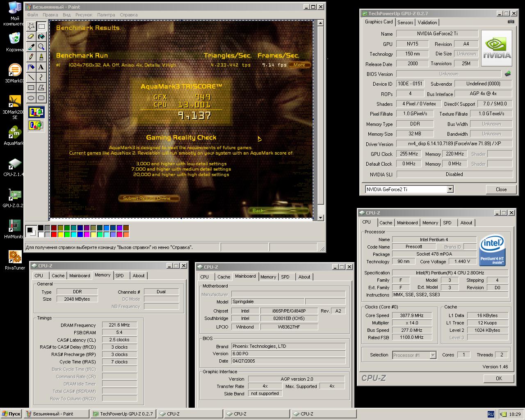Image resolution: width=525 pixels, height=420 pixels.
Task: Open the Processor #1 selection dropdown
Action: pyautogui.click(x=433, y=355)
